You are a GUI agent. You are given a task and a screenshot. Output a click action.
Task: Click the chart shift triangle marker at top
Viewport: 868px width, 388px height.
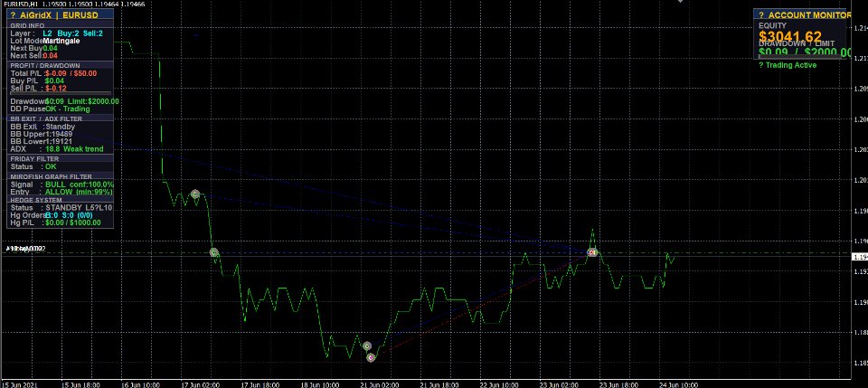(x=680, y=1)
